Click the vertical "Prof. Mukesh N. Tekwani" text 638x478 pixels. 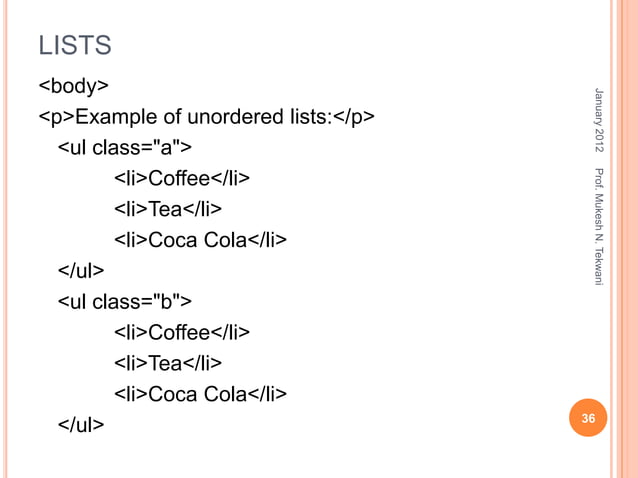click(x=598, y=227)
